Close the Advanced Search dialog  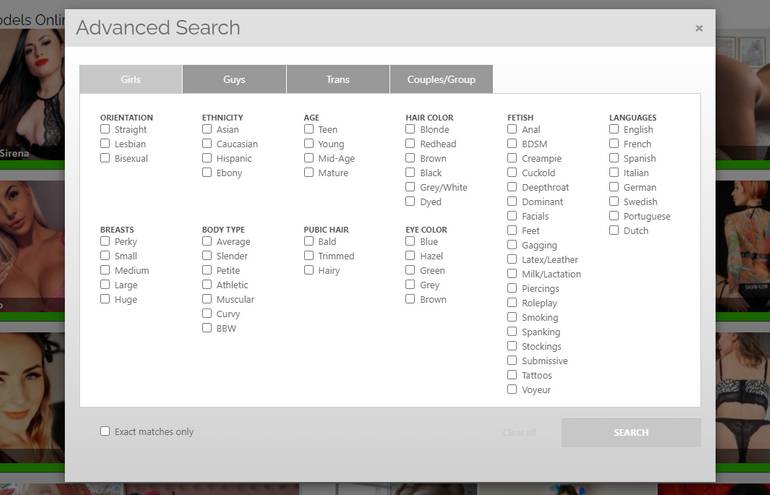click(699, 28)
